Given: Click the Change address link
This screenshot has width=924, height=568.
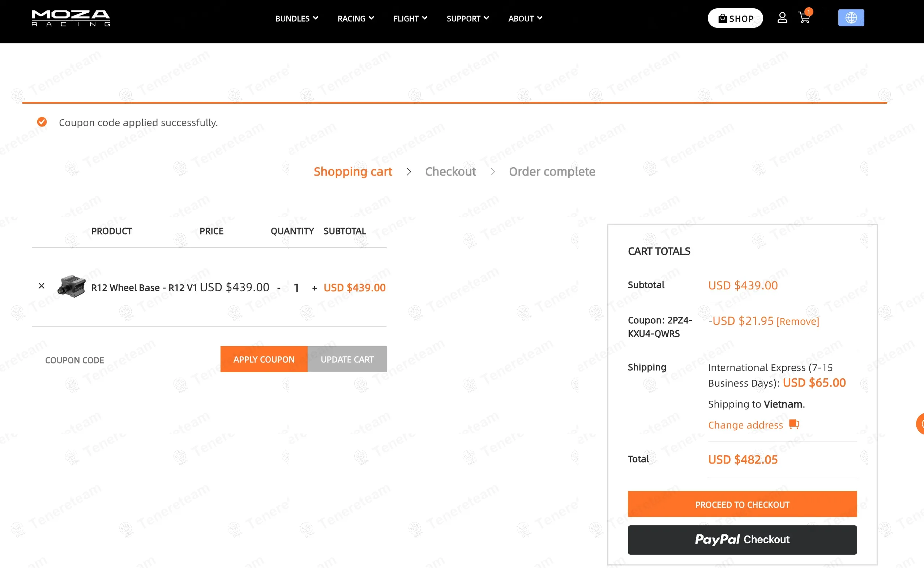Looking at the screenshot, I should (745, 425).
